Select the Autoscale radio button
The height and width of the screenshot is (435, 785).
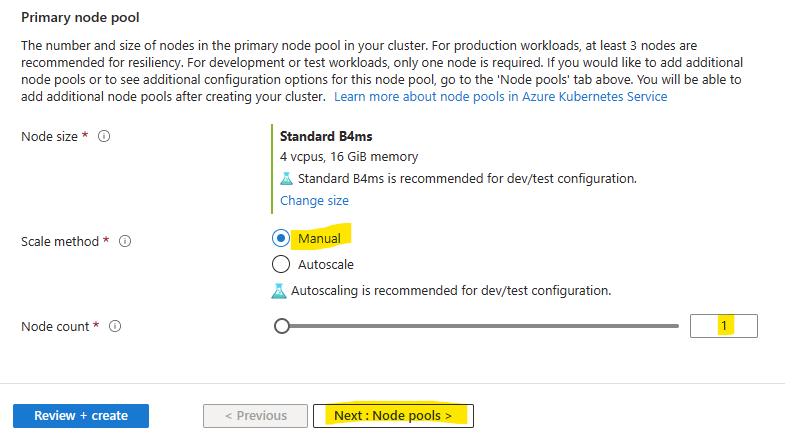tap(281, 264)
